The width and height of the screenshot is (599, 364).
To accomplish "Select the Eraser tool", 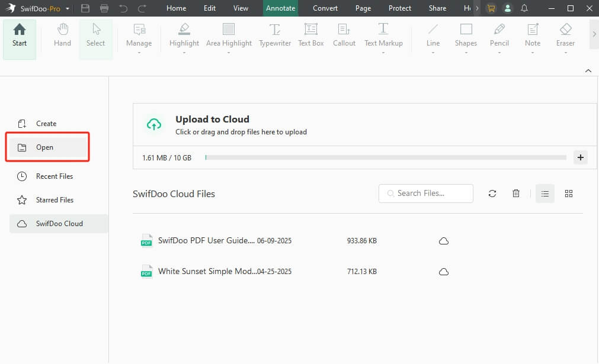I will coord(565,35).
